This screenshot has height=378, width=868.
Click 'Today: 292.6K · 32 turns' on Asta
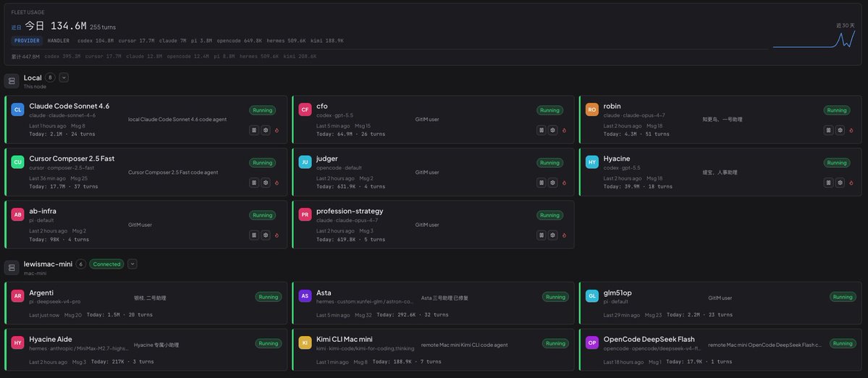coord(413,315)
